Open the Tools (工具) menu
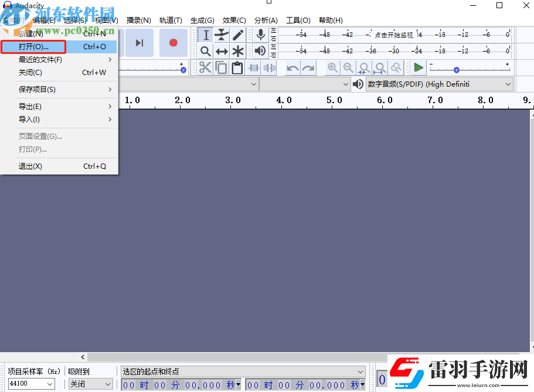534x392 pixels. [x=298, y=21]
